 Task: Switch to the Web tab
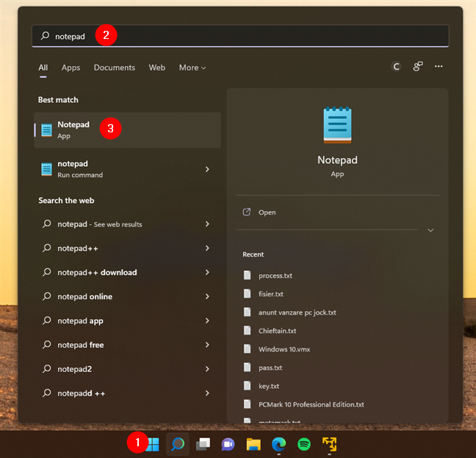pyautogui.click(x=157, y=68)
